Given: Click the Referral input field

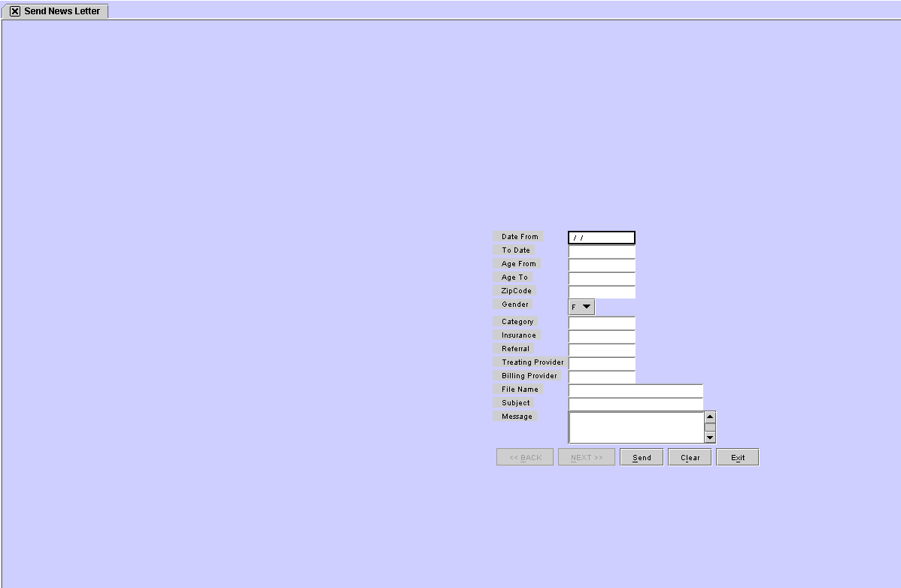Looking at the screenshot, I should [x=602, y=350].
